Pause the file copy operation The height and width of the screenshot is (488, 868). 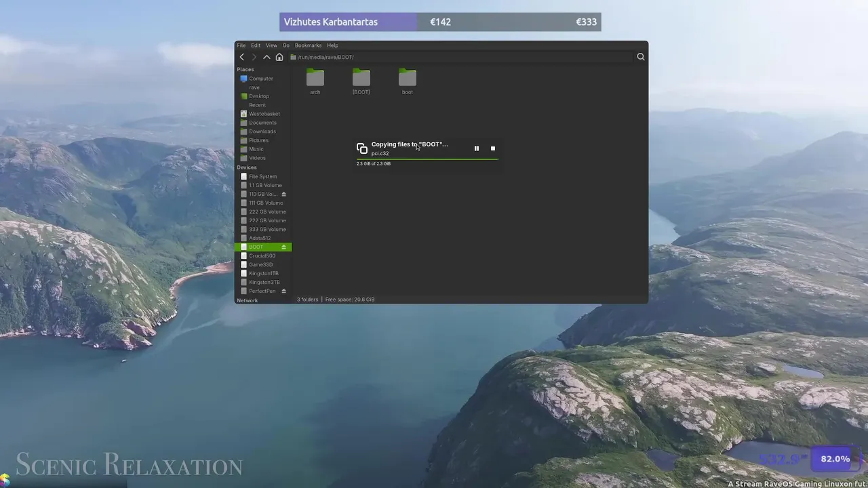[477, 148]
